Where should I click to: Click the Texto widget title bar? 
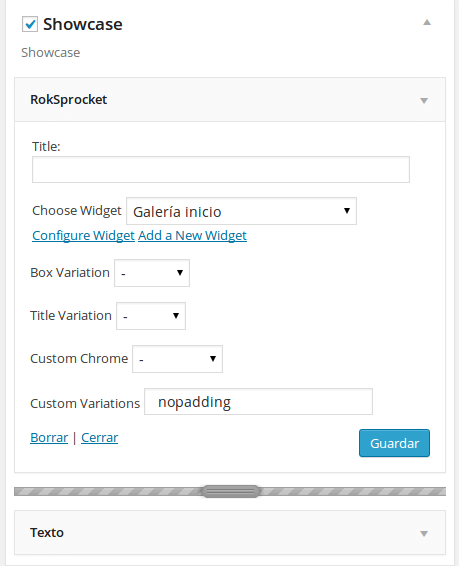(230, 532)
